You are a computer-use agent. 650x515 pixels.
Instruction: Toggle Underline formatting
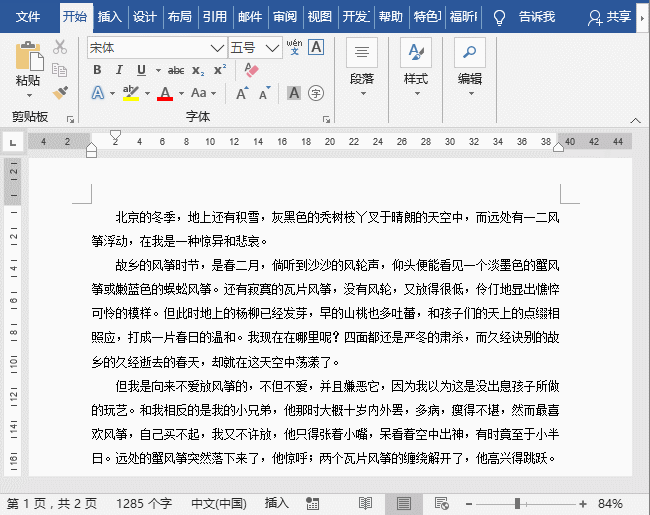141,70
